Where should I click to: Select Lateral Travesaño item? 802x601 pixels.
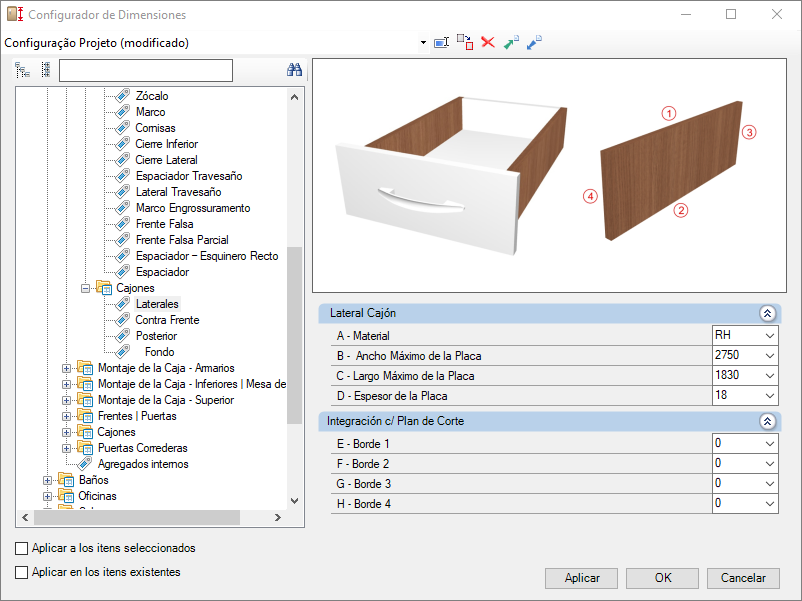click(179, 192)
